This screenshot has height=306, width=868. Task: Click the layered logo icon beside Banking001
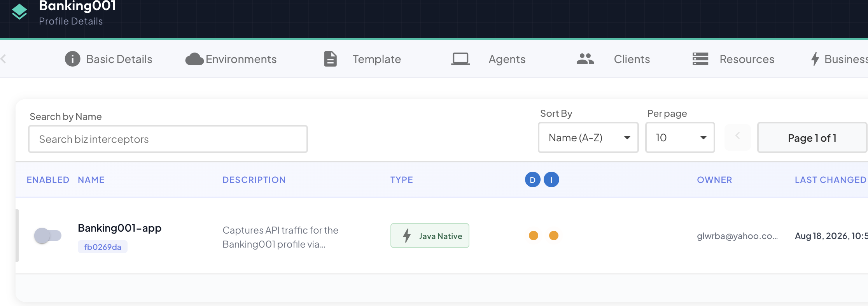[x=19, y=12]
